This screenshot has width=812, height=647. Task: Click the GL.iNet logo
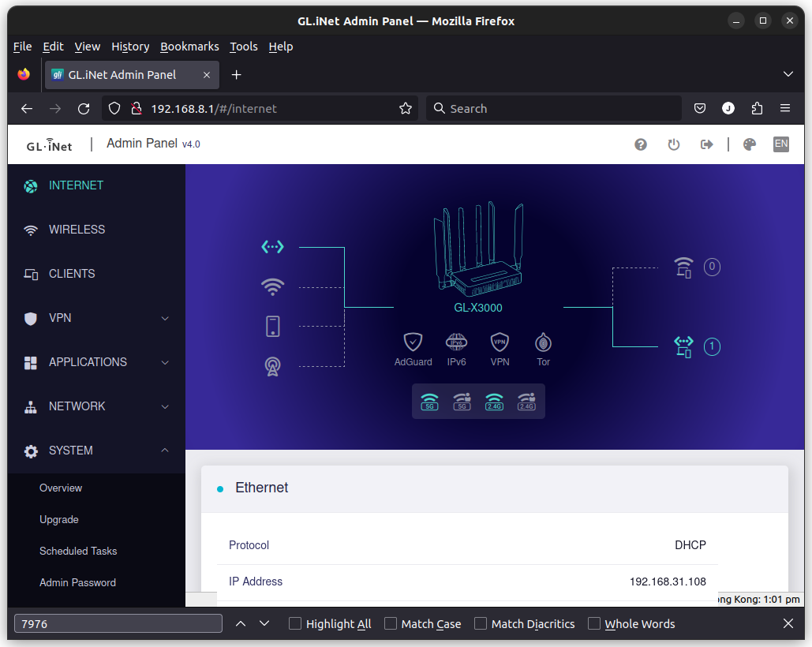49,145
